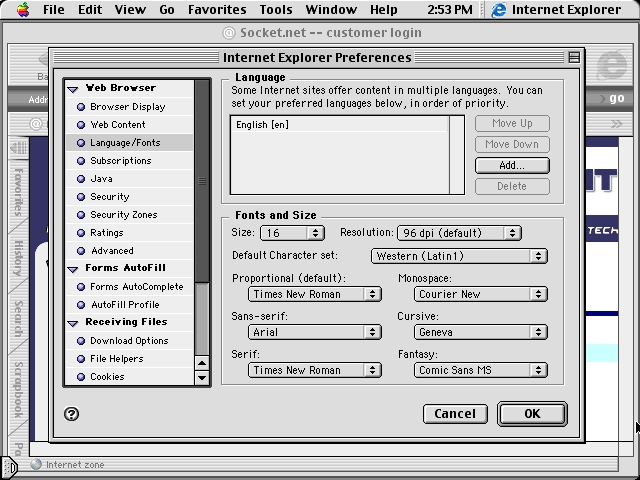Open the Proportional font dropdown
This screenshot has height=480, width=640.
pos(315,294)
